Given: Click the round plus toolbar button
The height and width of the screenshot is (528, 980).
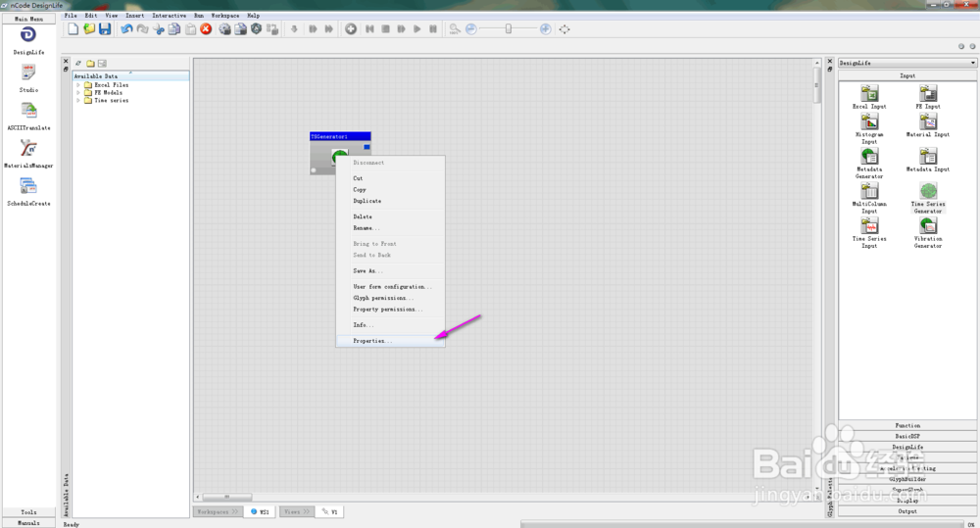Looking at the screenshot, I should [x=351, y=28].
